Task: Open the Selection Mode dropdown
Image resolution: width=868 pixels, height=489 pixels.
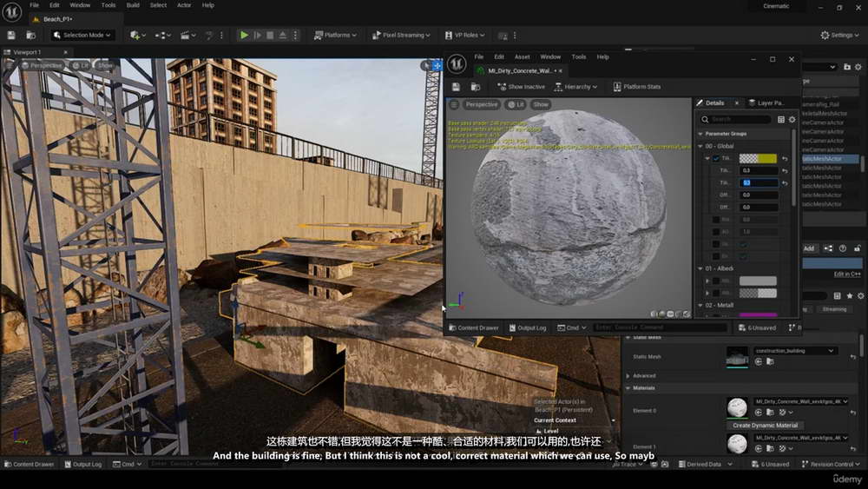Action: (x=82, y=35)
